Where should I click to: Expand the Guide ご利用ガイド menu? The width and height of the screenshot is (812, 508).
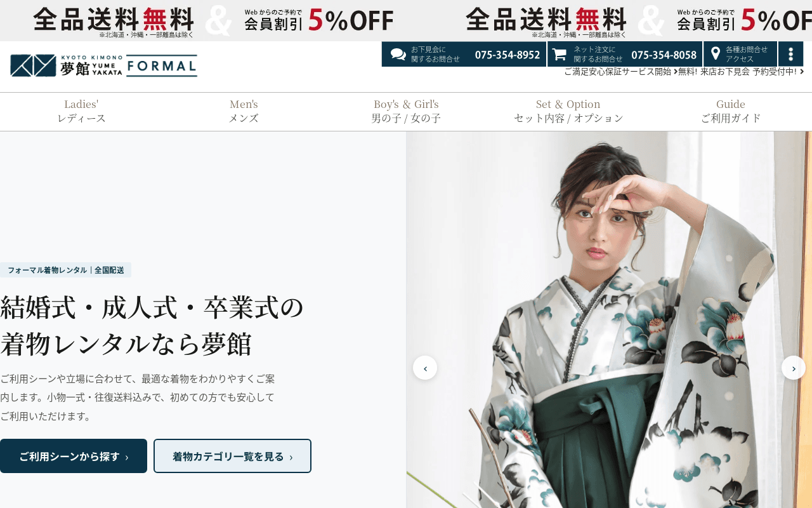pyautogui.click(x=731, y=111)
